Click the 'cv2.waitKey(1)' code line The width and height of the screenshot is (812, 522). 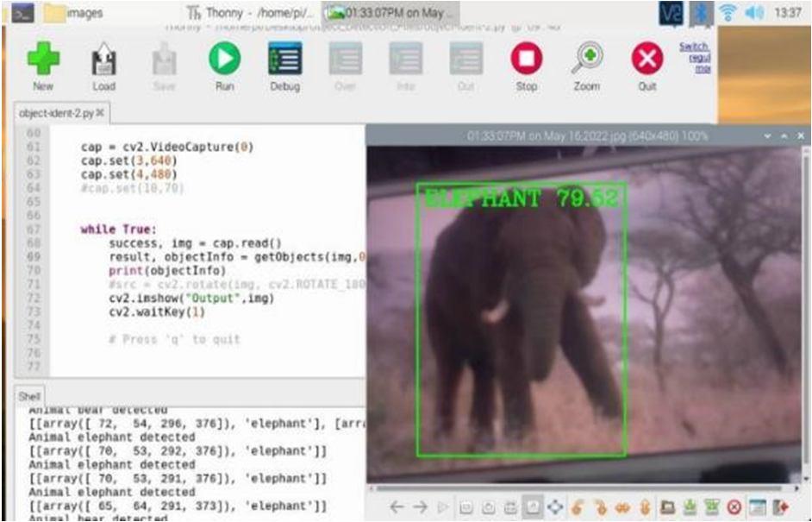pos(157,312)
